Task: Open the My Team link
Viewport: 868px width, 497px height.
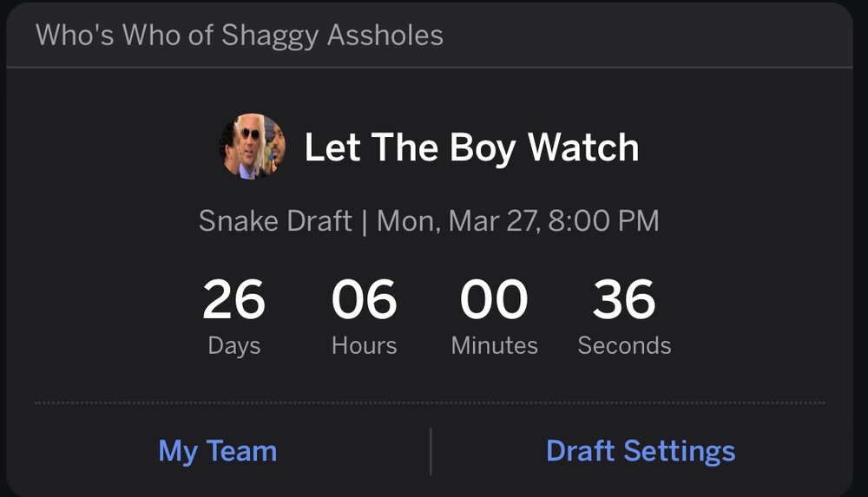Action: pyautogui.click(x=217, y=451)
